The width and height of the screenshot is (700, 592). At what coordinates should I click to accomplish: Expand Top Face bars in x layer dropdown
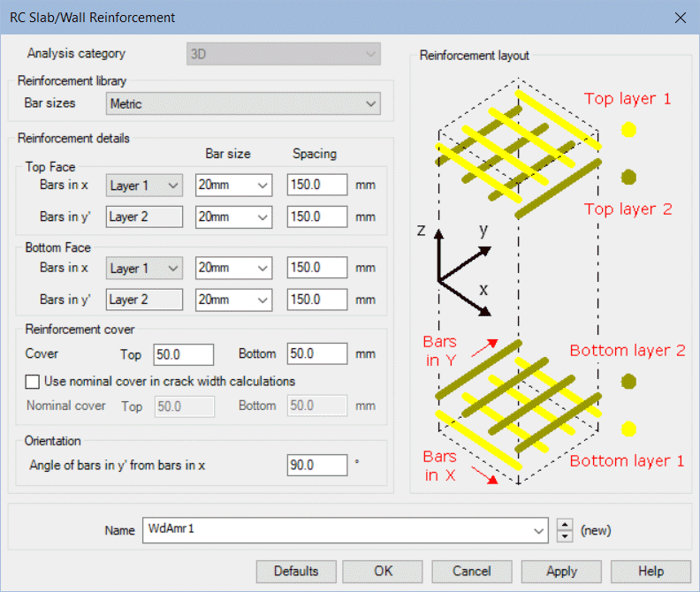(x=144, y=186)
